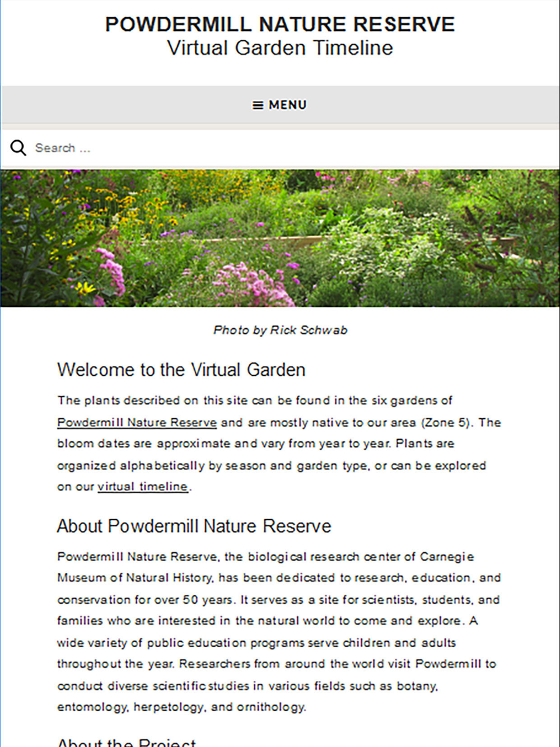
Task: Click the 'Photo by Rick Schwab' caption
Action: coord(280,330)
